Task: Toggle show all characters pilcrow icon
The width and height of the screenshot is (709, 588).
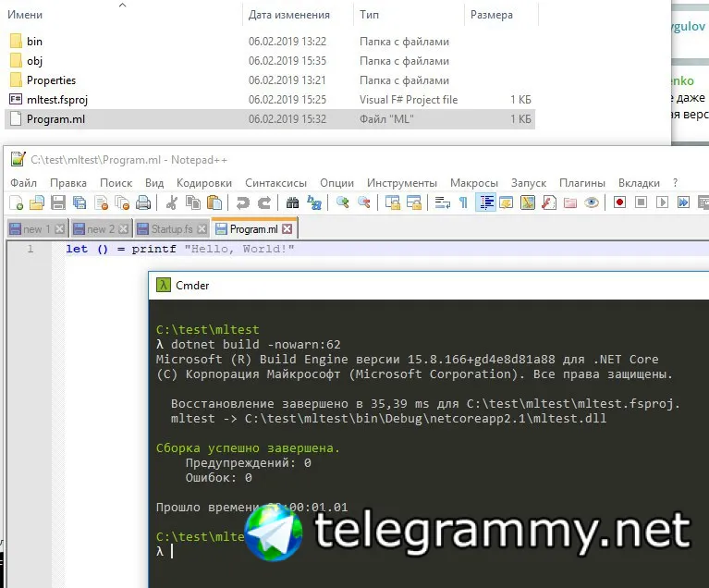Action: coord(463,202)
